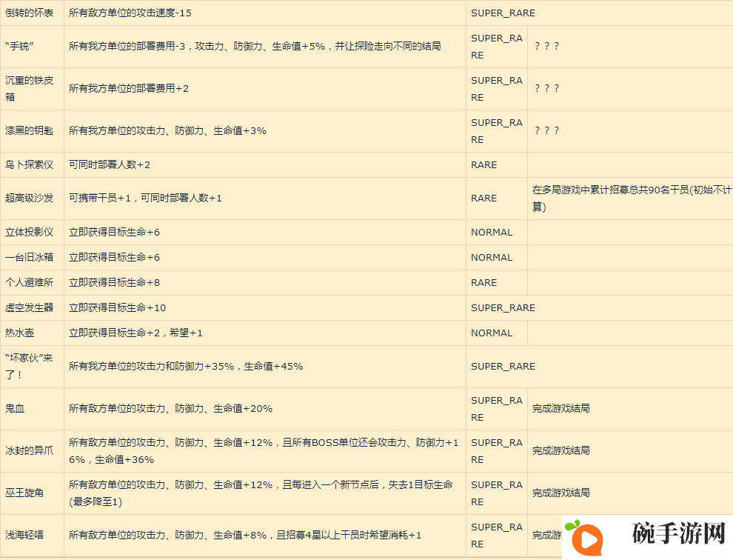Click SUPER_RARE in the 倒转的怀表 row

pos(503,13)
